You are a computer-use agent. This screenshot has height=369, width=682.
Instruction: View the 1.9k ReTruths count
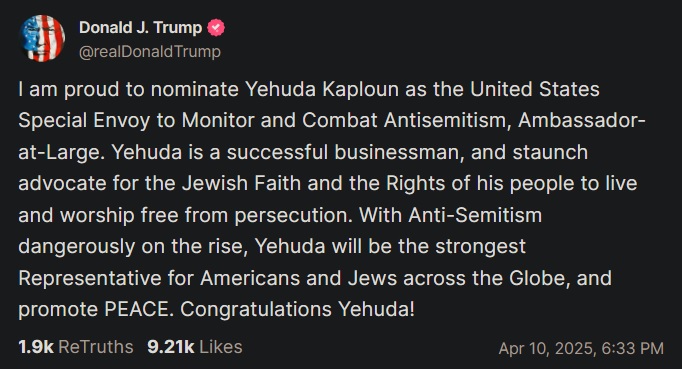36,347
